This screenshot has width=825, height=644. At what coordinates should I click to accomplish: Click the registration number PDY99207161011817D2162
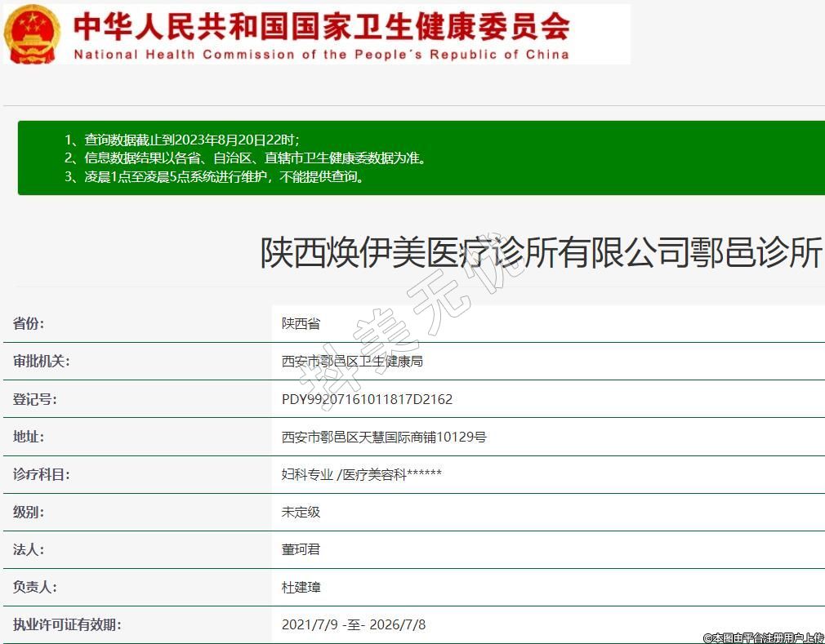367,399
